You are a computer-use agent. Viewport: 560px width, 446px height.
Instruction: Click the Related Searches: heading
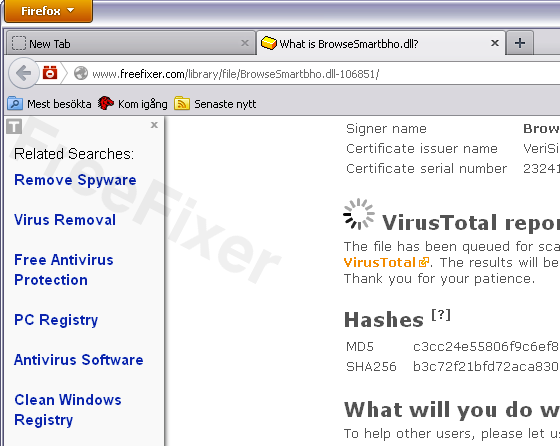pyautogui.click(x=74, y=154)
